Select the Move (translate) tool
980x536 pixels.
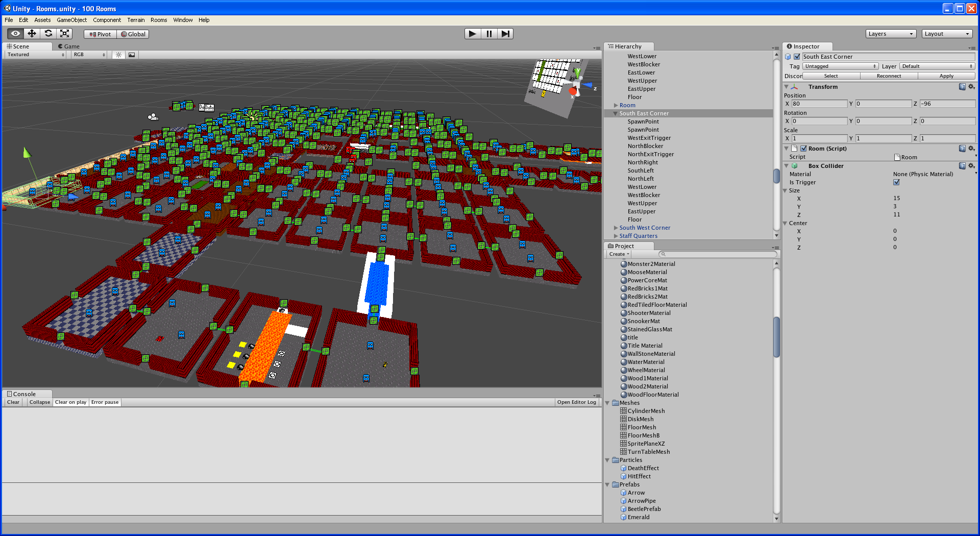tap(32, 34)
